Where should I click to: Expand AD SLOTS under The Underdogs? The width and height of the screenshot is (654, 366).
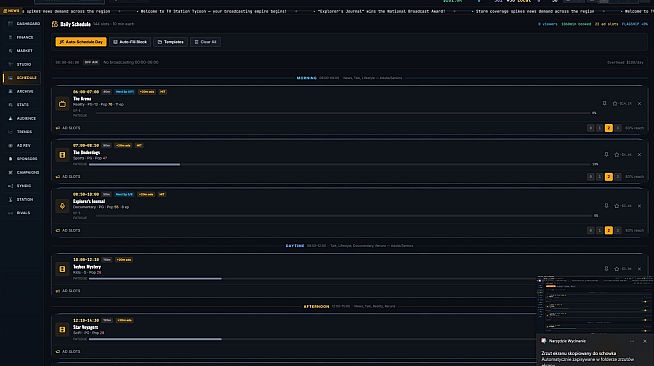(68, 177)
